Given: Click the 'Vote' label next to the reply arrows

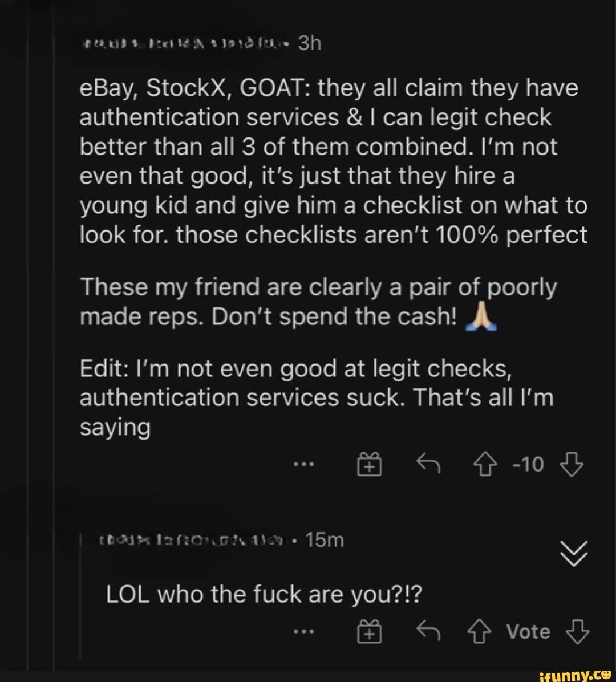Looking at the screenshot, I should [528, 631].
